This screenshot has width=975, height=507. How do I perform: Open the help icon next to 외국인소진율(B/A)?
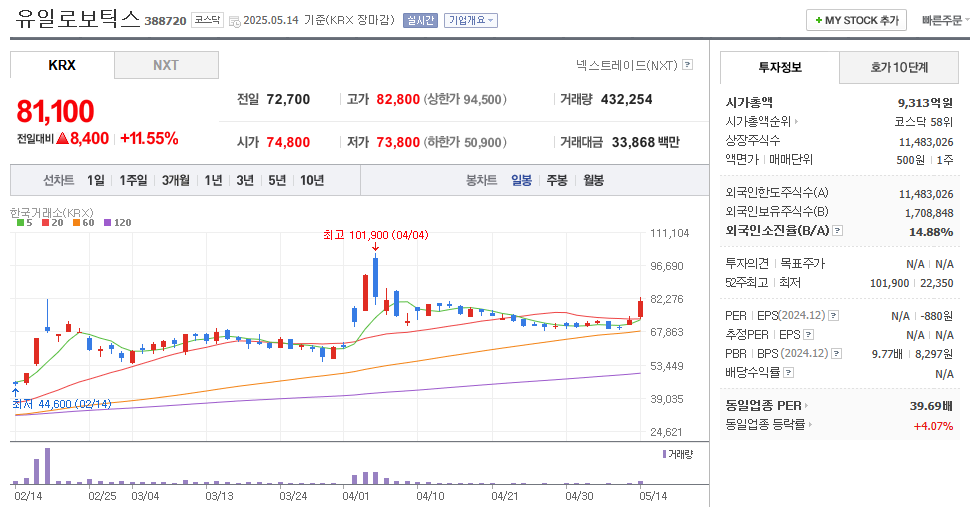[838, 231]
